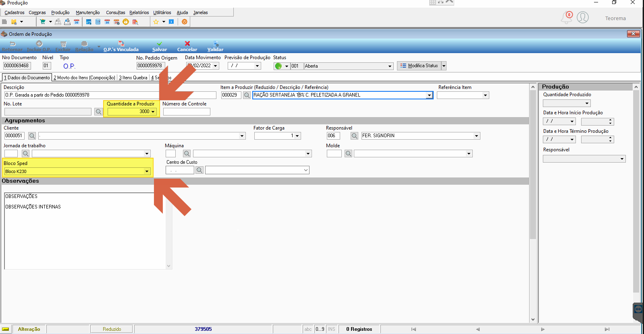Click the Cancelar red X button
The width and height of the screenshot is (644, 334).
187,46
